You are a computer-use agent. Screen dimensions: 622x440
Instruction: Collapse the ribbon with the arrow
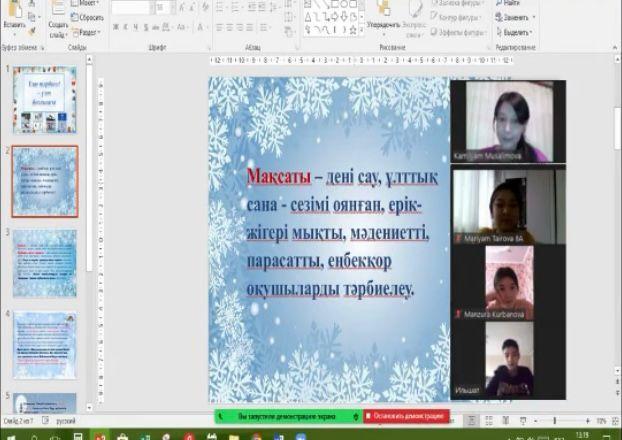click(616, 48)
